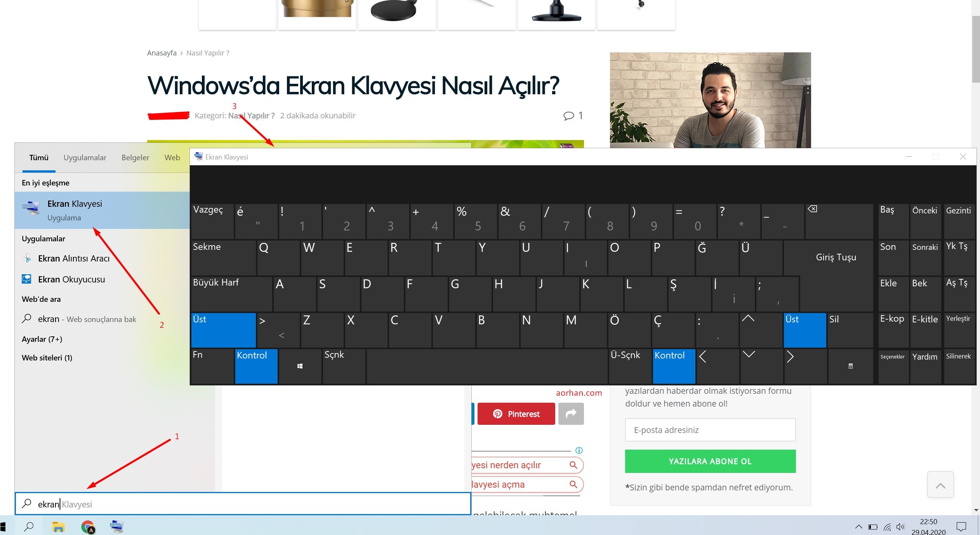Click the Pinterest share button
The width and height of the screenshot is (980, 535).
(516, 414)
